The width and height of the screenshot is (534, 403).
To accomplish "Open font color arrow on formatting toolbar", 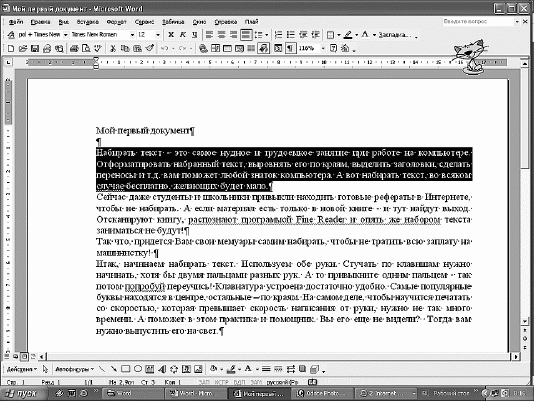I will [374, 35].
